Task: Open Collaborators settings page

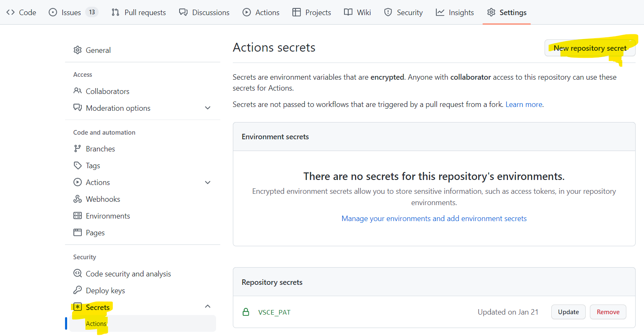Action: tap(143, 91)
